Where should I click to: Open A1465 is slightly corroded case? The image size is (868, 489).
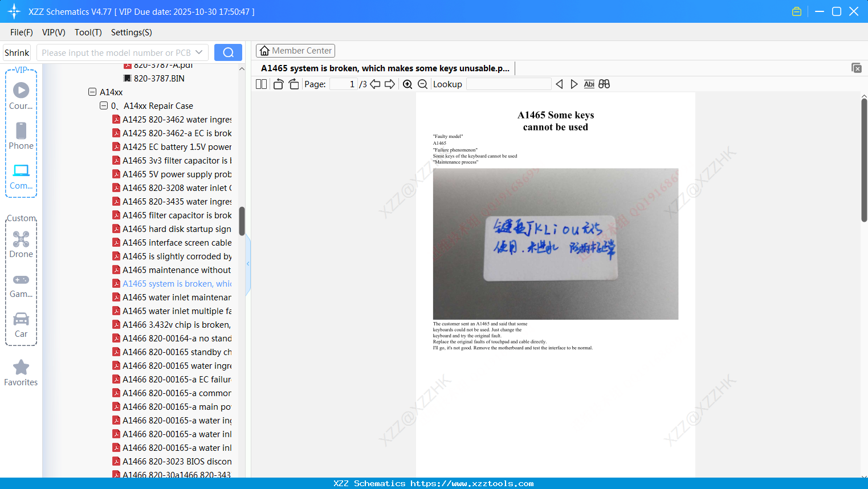[x=172, y=256]
